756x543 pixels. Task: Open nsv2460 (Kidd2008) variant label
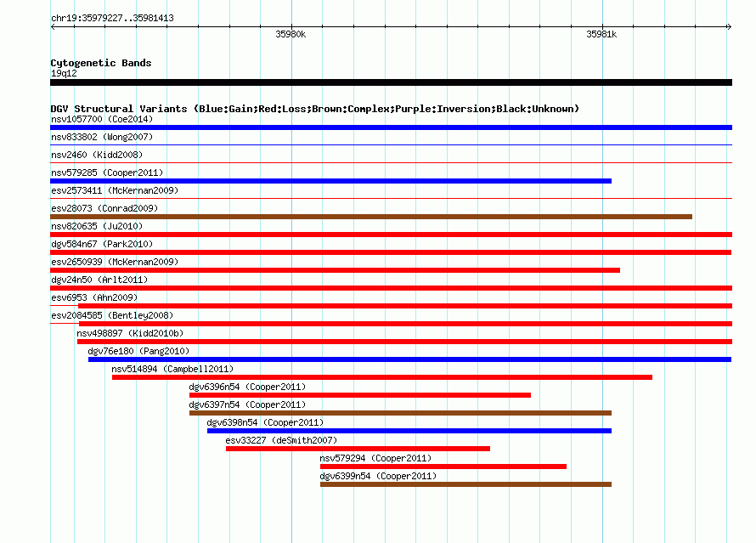97,155
